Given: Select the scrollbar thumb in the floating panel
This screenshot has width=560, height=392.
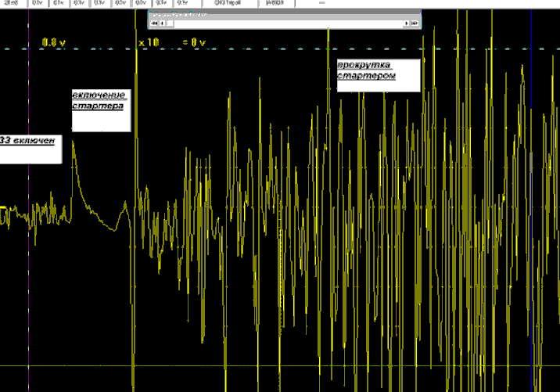Looking at the screenshot, I should (x=170, y=23).
